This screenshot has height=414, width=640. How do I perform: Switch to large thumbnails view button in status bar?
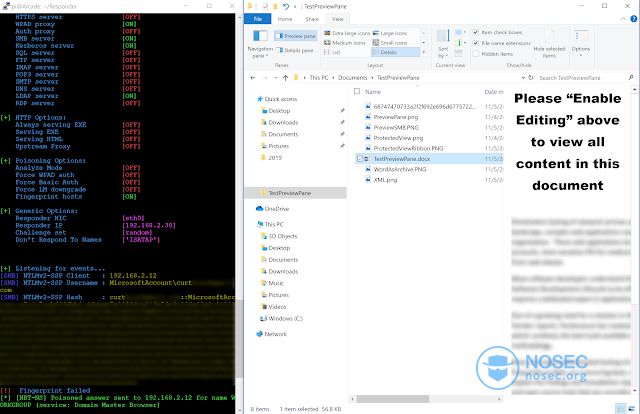633,409
